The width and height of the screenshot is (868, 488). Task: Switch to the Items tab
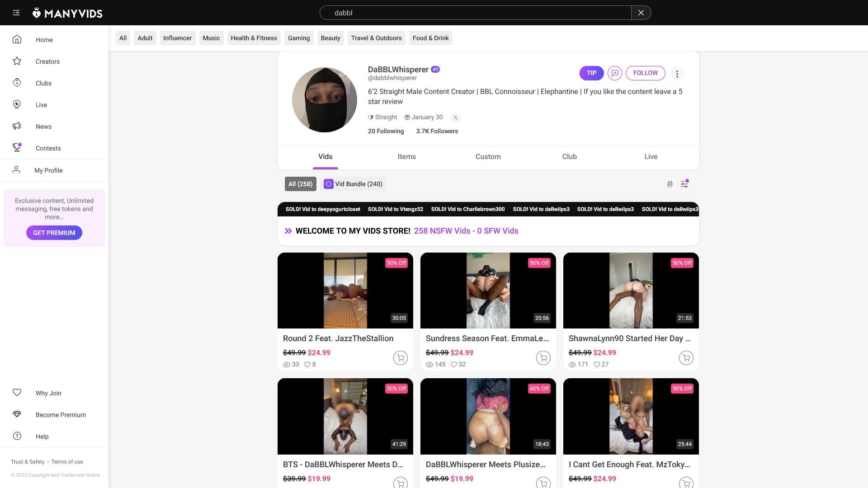click(407, 157)
